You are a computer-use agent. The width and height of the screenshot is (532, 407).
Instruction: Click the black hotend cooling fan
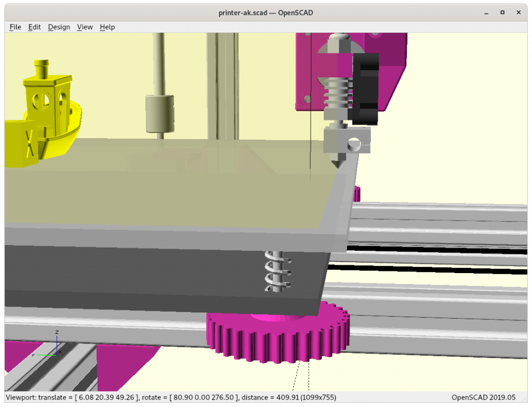click(365, 89)
